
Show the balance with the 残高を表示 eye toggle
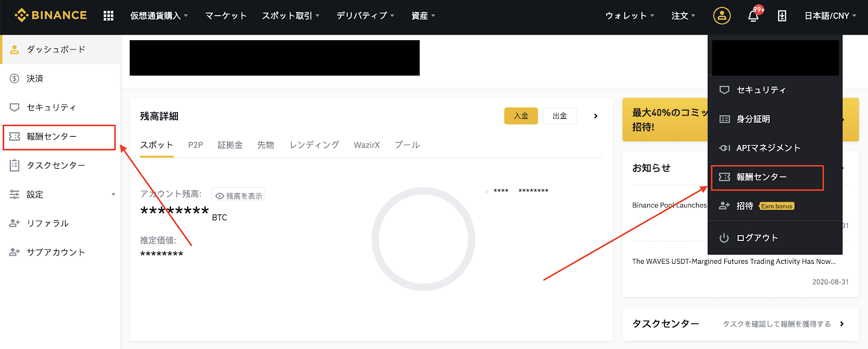[238, 195]
